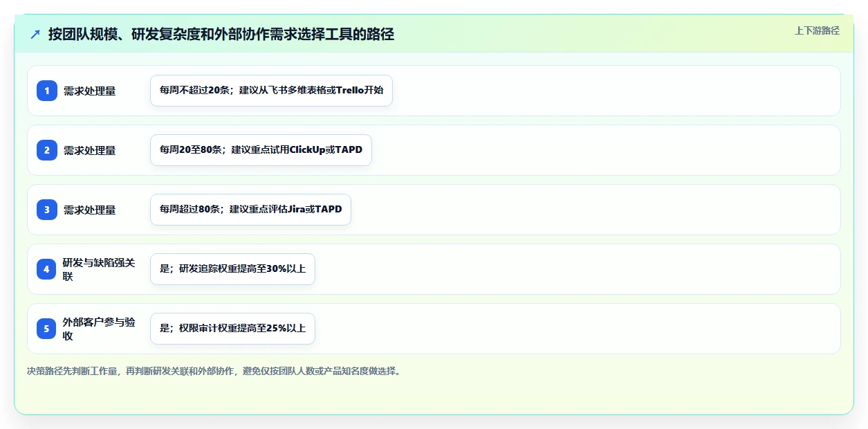The height and width of the screenshot is (429, 868).
Task: Click the 需求处理量 label in step 1
Action: click(90, 91)
